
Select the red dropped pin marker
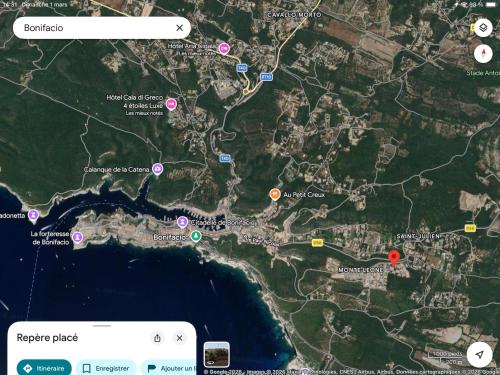click(x=394, y=259)
